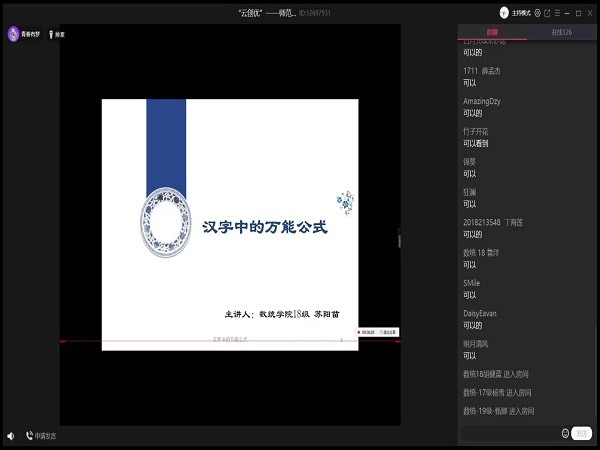This screenshot has height=450, width=600.
Task: Open the emoji picker in chat
Action: (x=565, y=433)
